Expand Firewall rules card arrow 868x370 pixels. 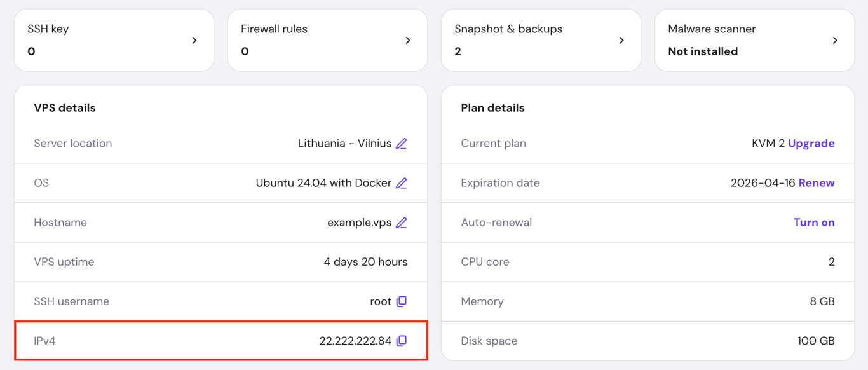pyautogui.click(x=408, y=40)
